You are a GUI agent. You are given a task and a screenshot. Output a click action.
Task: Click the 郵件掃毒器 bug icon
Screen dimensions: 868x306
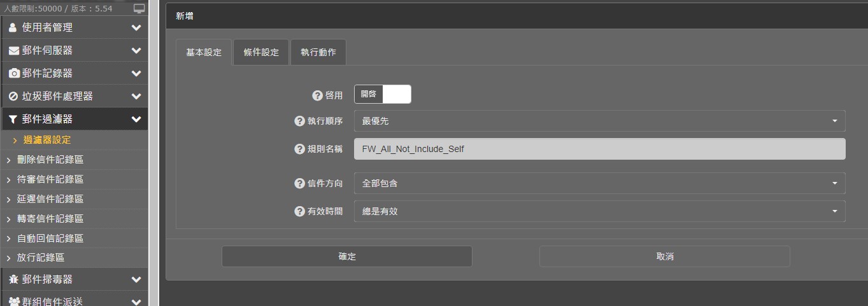13,279
